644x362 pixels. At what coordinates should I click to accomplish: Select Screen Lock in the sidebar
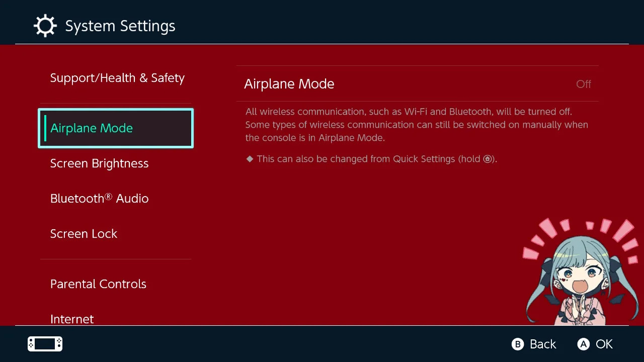pyautogui.click(x=84, y=234)
